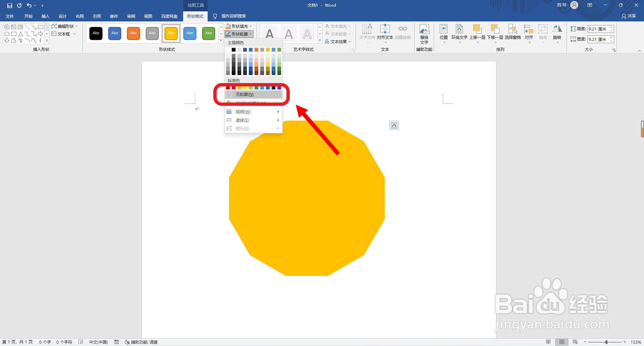Apply the green Abc shape style
This screenshot has height=346, width=644.
[209, 33]
